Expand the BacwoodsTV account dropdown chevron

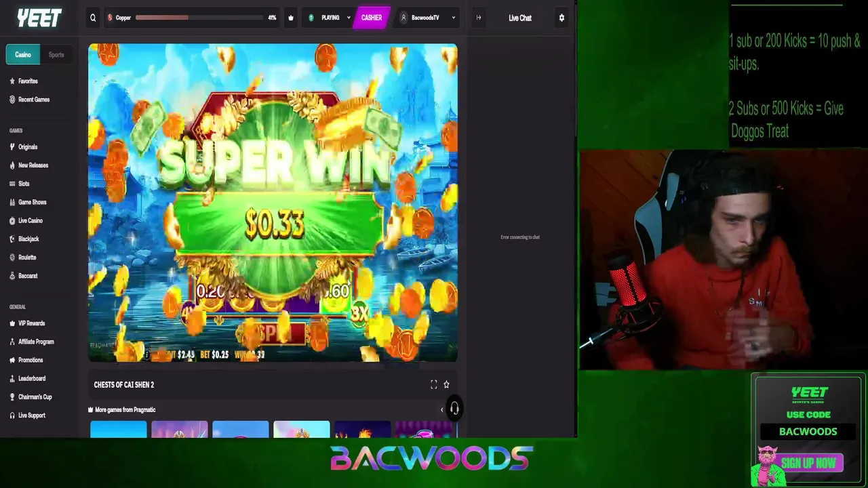tap(453, 18)
